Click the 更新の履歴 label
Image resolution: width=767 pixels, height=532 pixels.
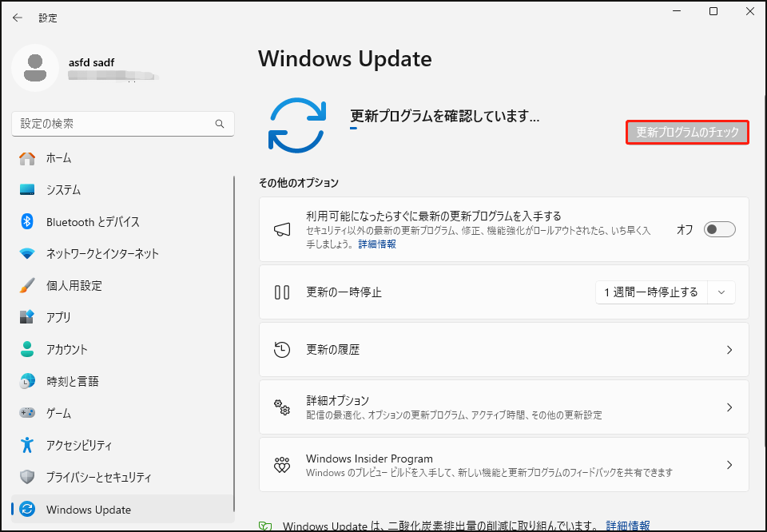coord(332,350)
